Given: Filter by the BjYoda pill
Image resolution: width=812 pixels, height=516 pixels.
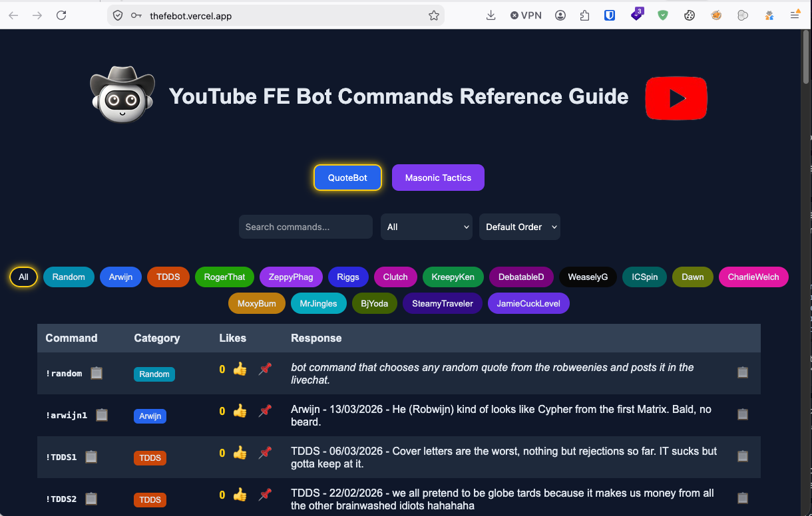Looking at the screenshot, I should (375, 303).
